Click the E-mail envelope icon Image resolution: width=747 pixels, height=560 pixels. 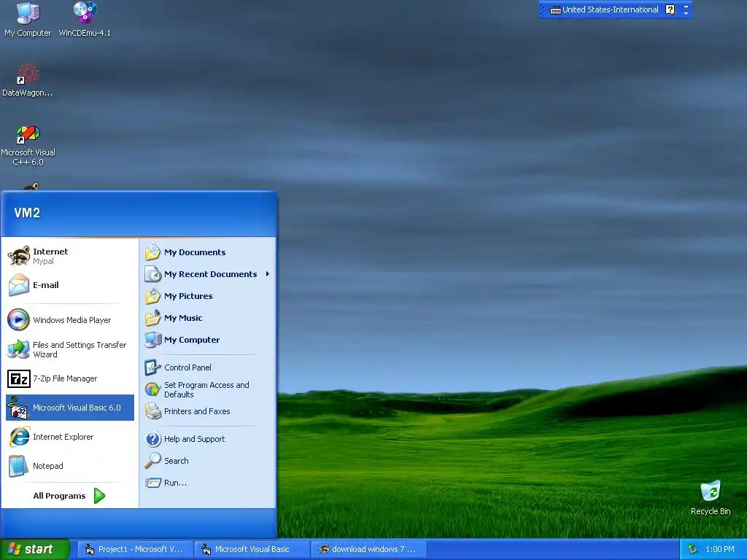pos(18,285)
